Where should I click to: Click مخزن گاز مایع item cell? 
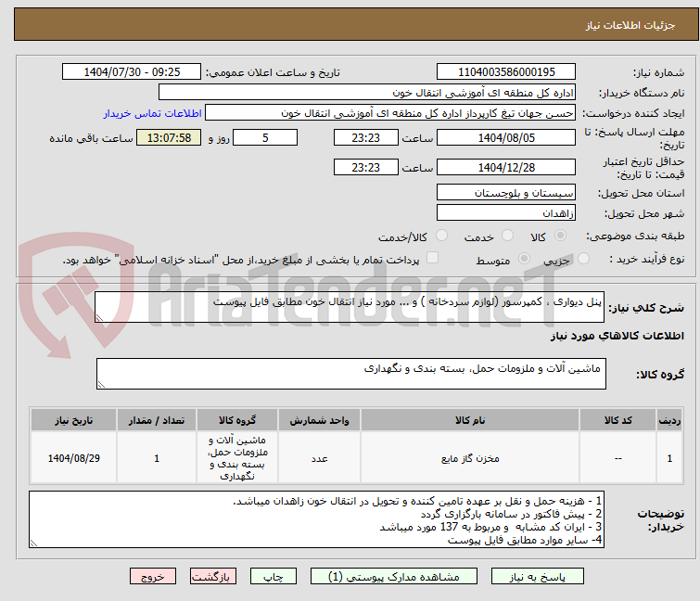[x=470, y=458]
